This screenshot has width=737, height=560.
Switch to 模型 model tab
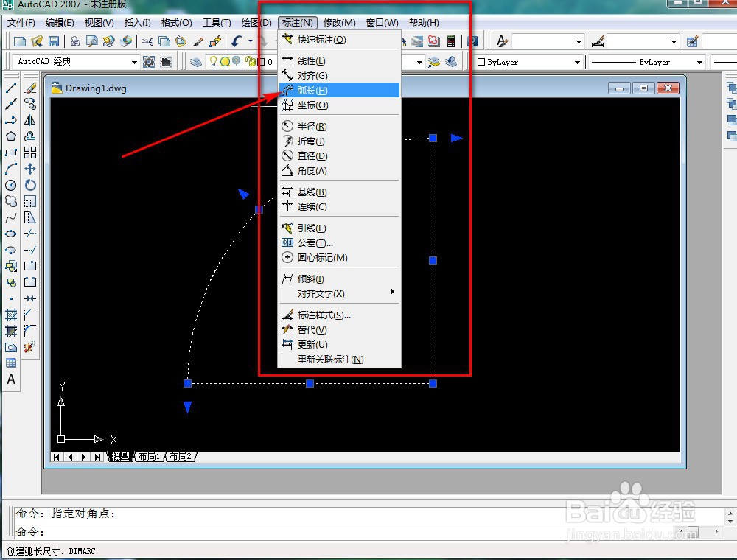120,456
